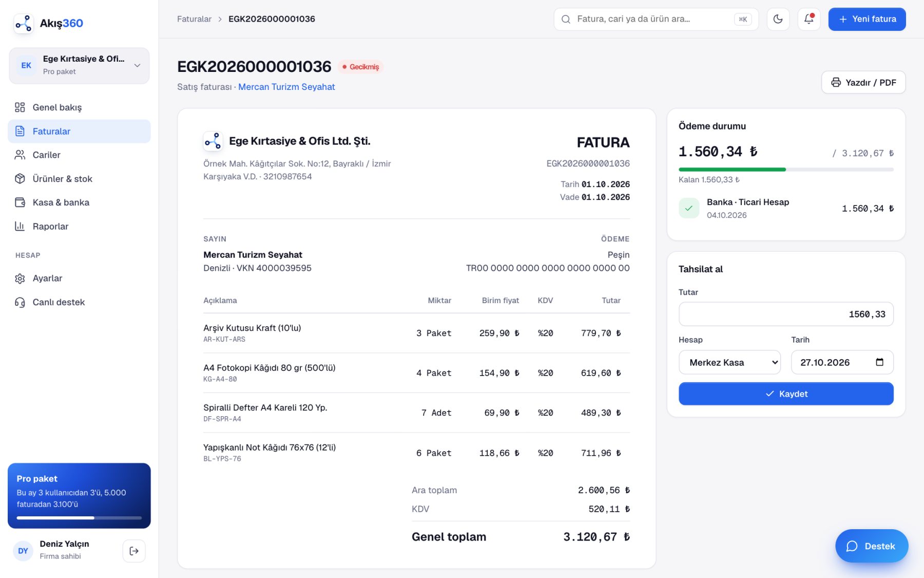
Task: Start Canlı destek chat
Action: point(79,302)
